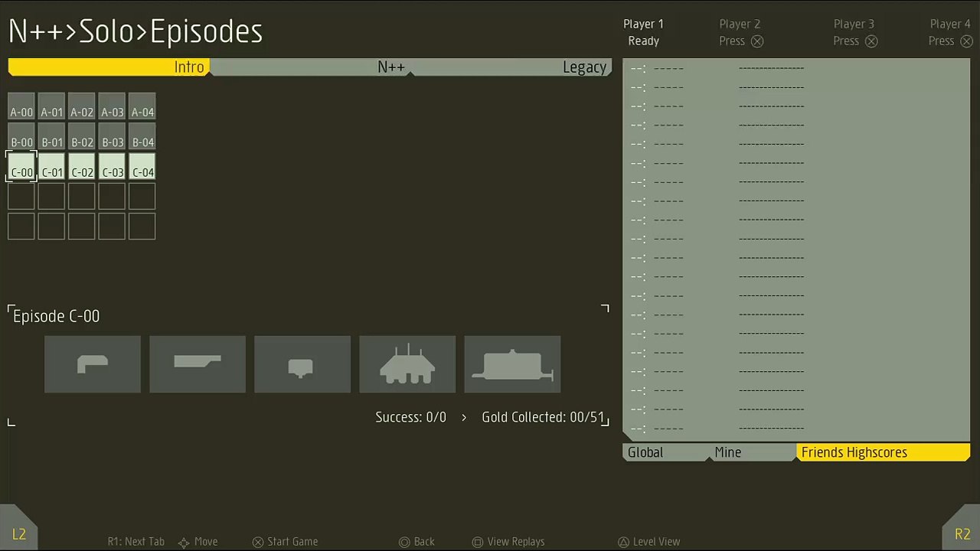Click Player 4 cross button icon
The image size is (980, 551).
pyautogui.click(x=966, y=41)
